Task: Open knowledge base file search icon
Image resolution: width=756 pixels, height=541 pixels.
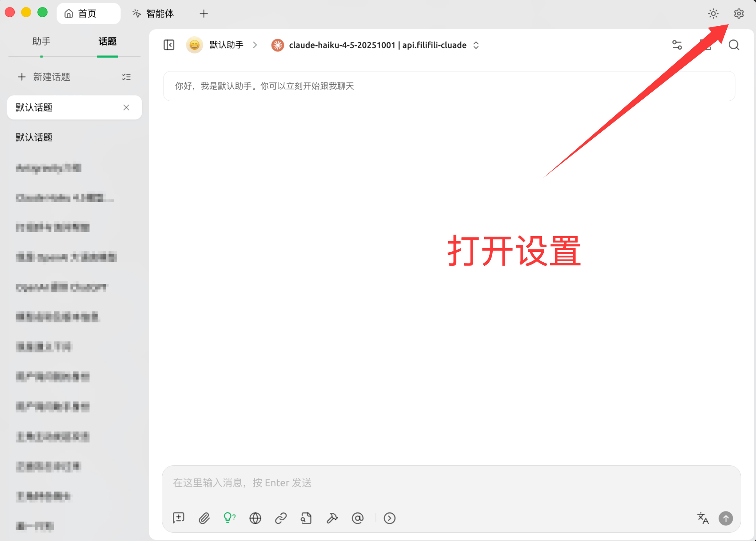Action: (x=306, y=518)
